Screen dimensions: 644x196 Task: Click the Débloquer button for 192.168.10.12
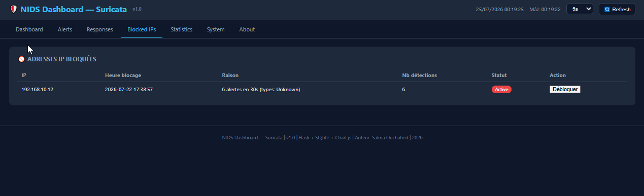pos(565,89)
